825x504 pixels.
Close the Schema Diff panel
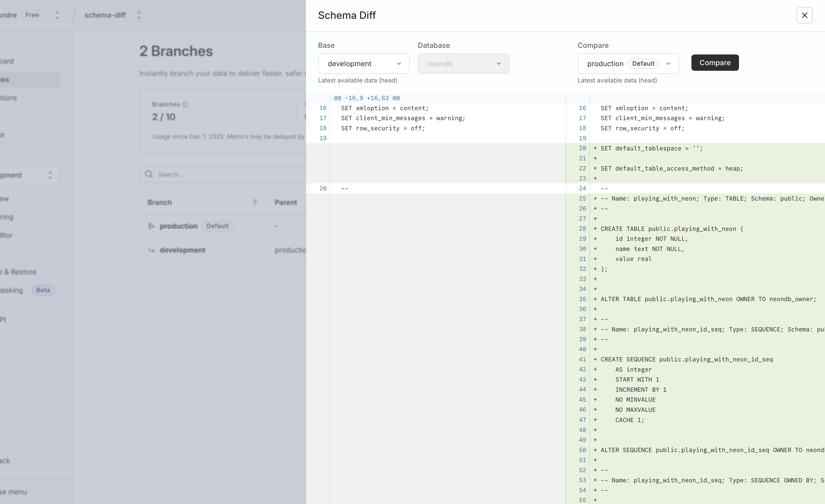[x=804, y=15]
